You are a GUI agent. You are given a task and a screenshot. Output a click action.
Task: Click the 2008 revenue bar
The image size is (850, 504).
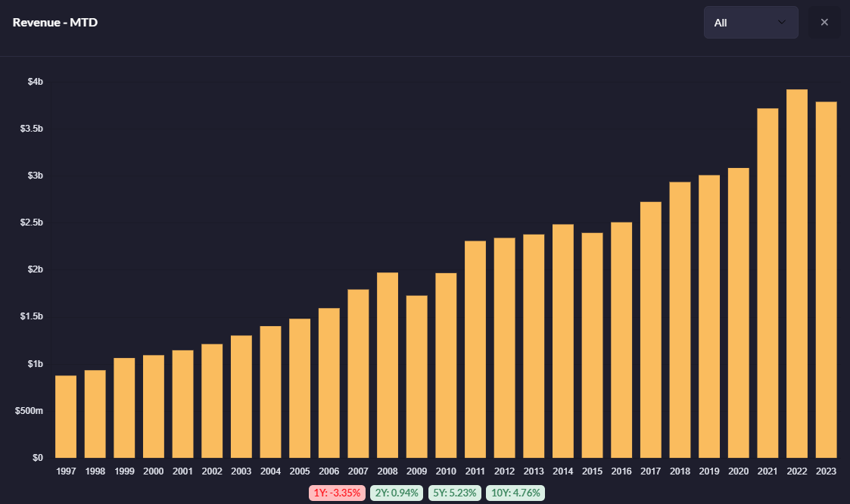point(388,365)
